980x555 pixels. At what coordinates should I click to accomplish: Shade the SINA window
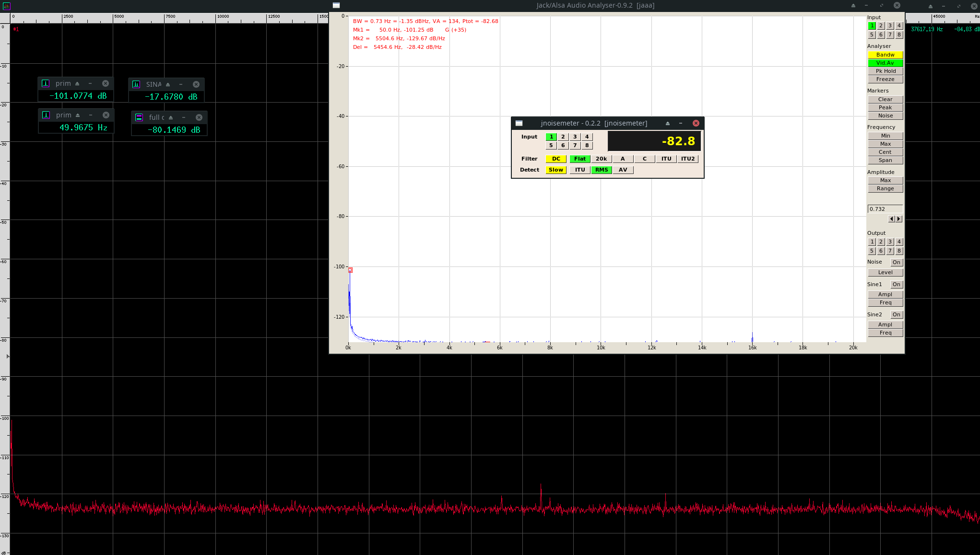[x=168, y=84]
